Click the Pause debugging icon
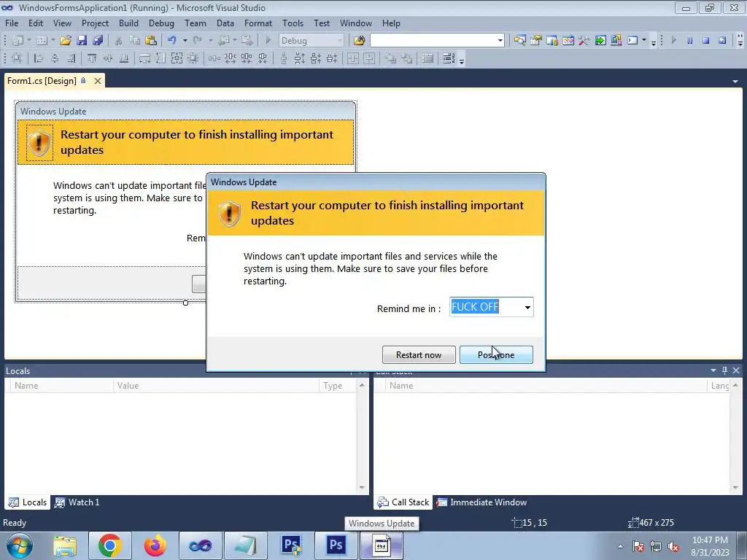 [x=689, y=41]
